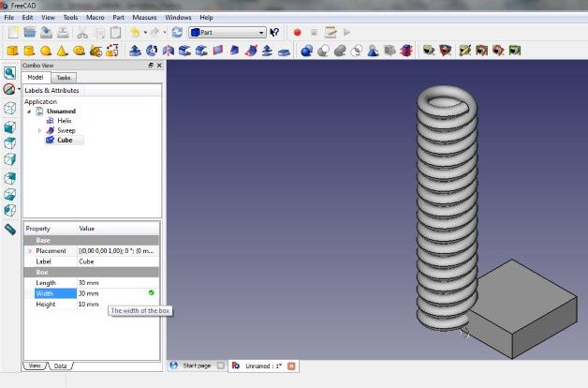588x388 pixels.
Task: Close the Unnamed document tab
Action: click(x=291, y=366)
